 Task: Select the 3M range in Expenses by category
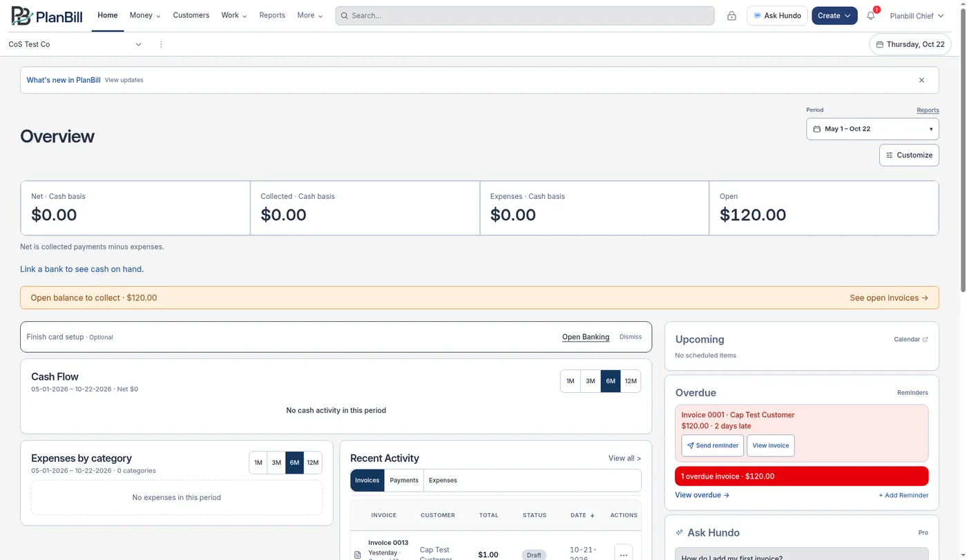point(276,463)
